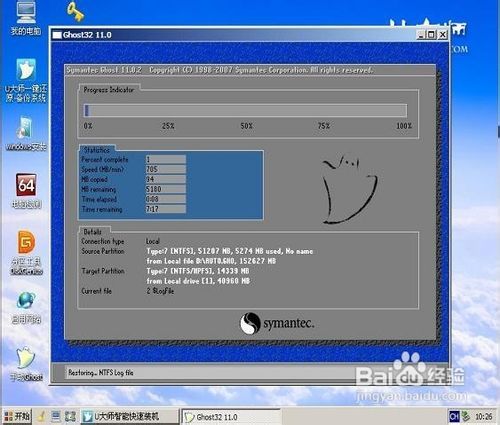Viewport: 500px width, 425px height.
Task: Open the DiskGenius 分区工具 icon
Action: pyautogui.click(x=26, y=252)
